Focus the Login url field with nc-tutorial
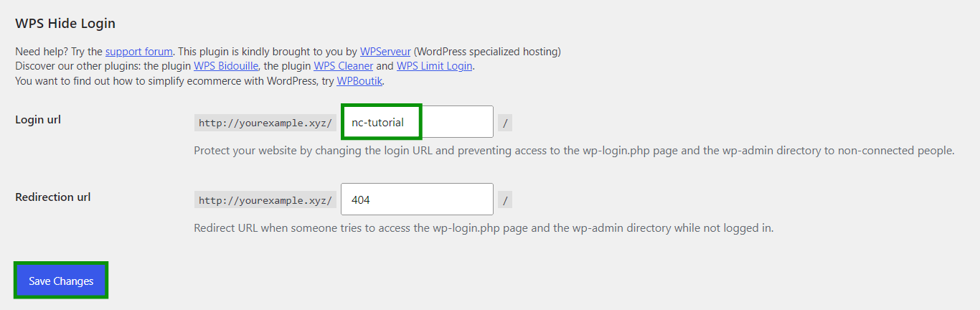980x310 pixels. [x=417, y=122]
